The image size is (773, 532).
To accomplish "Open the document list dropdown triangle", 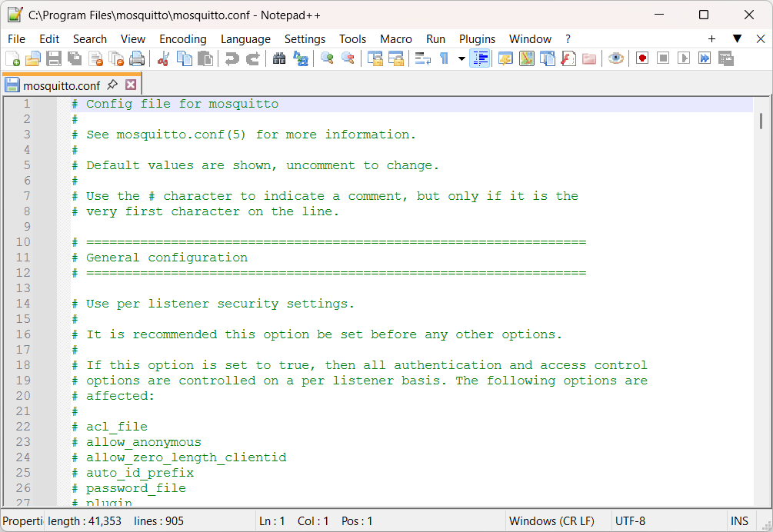I will (x=737, y=39).
